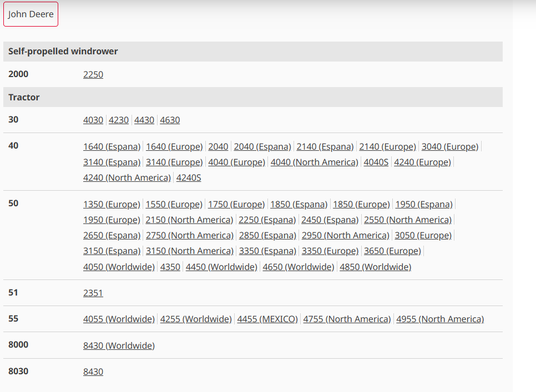536x392 pixels.
Task: Open the 2250 self-propelled windrower link
Action: pyautogui.click(x=93, y=74)
